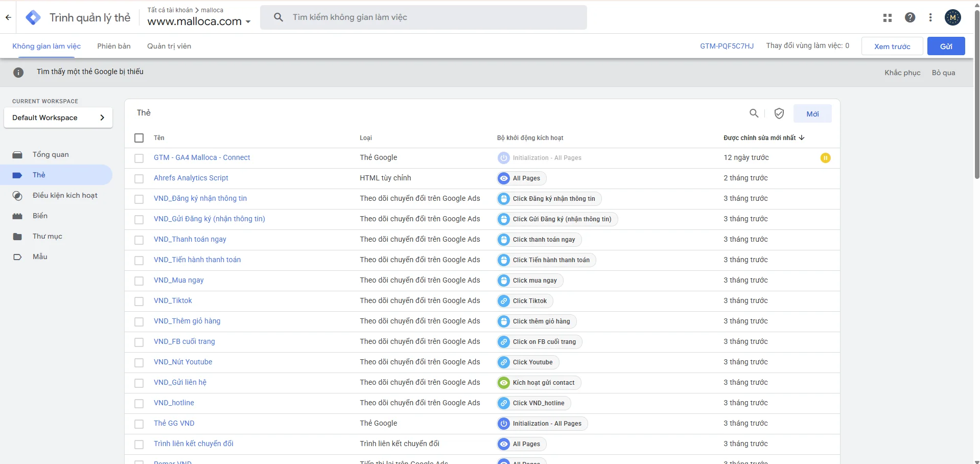980x464 pixels.
Task: Open tag VND_FB cuối trang
Action: [x=184, y=341]
